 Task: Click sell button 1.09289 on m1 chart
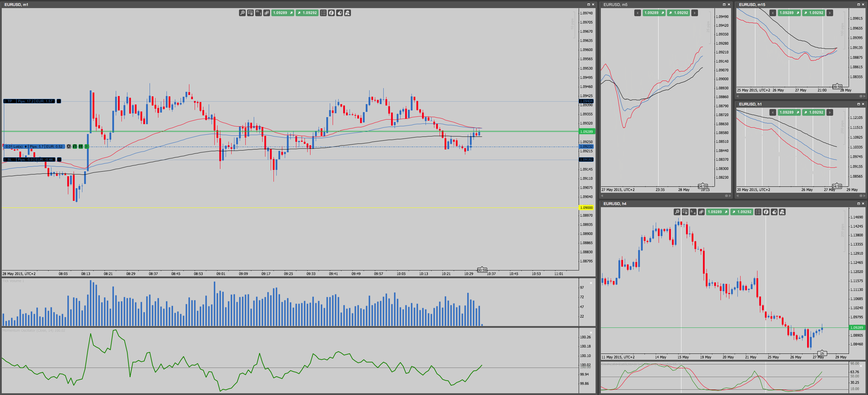(x=283, y=13)
